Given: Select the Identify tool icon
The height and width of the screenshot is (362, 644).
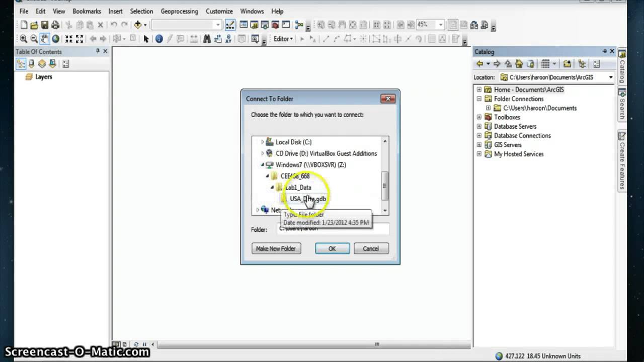Looking at the screenshot, I should point(159,39).
